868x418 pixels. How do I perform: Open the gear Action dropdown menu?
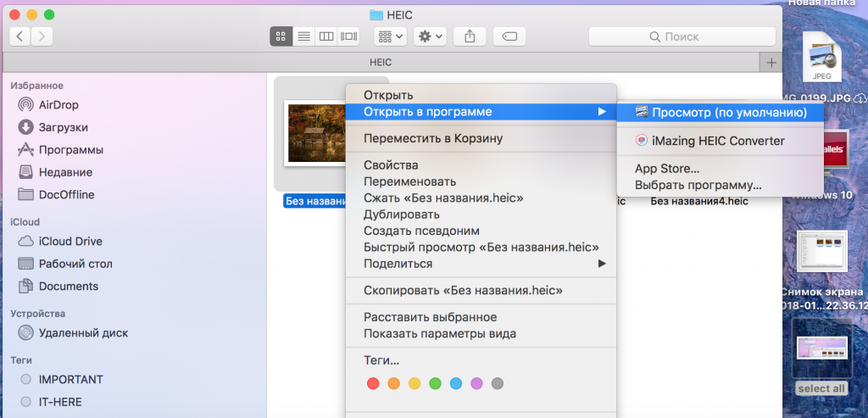[x=430, y=36]
